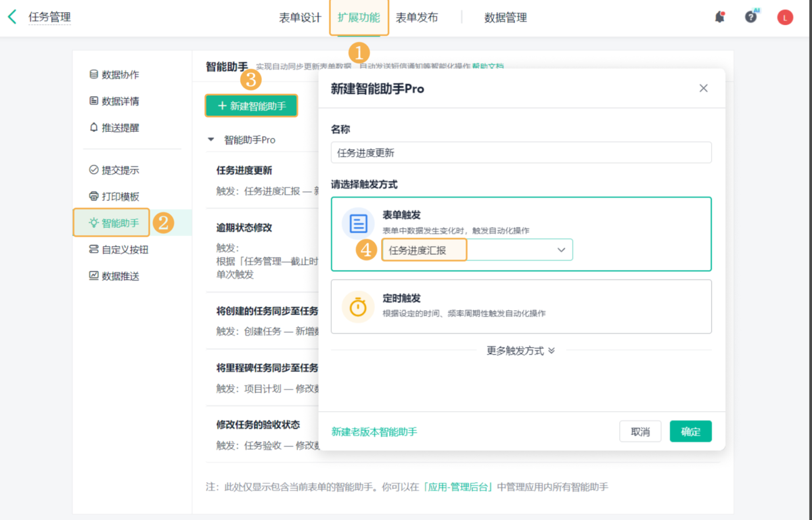The image size is (812, 520).
Task: Click the 新建智能助手 button
Action: [251, 106]
